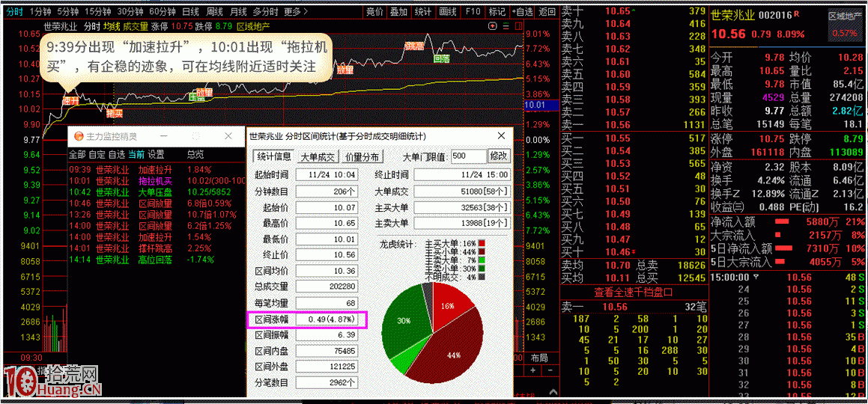
Task: Select 当前 filter in 主力监控精灵
Action: point(136,154)
